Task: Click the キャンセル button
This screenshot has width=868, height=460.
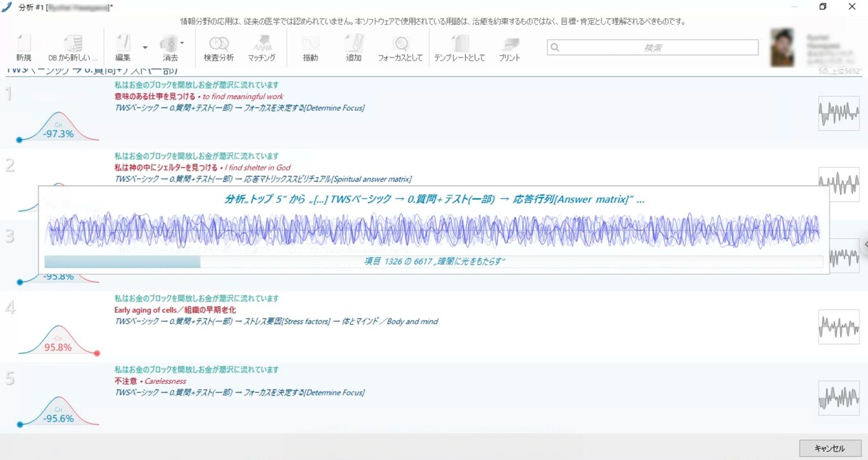Action: click(x=830, y=449)
